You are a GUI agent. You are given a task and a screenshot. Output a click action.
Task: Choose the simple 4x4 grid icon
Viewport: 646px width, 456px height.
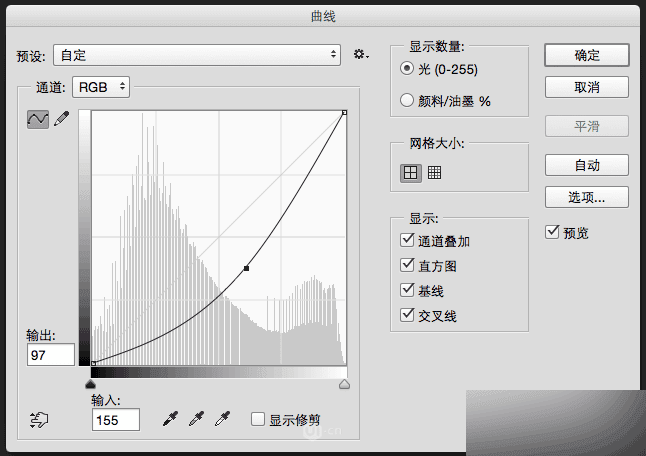click(x=411, y=173)
